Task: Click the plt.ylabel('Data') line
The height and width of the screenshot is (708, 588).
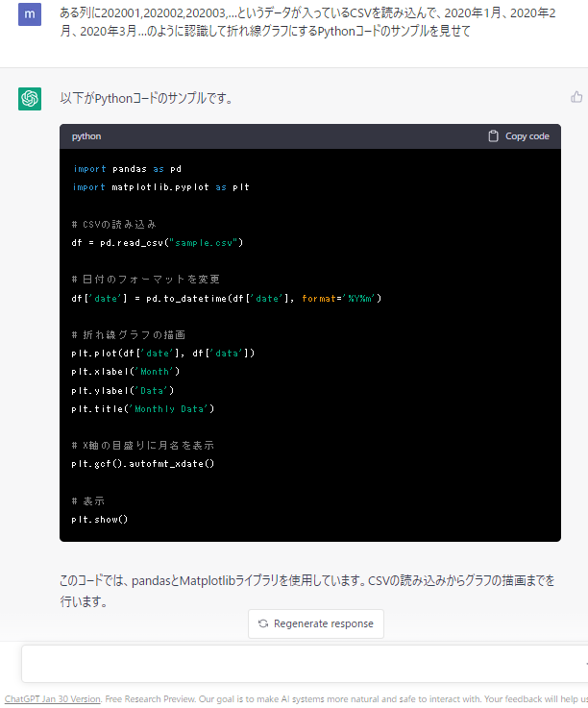Action: [123, 391]
